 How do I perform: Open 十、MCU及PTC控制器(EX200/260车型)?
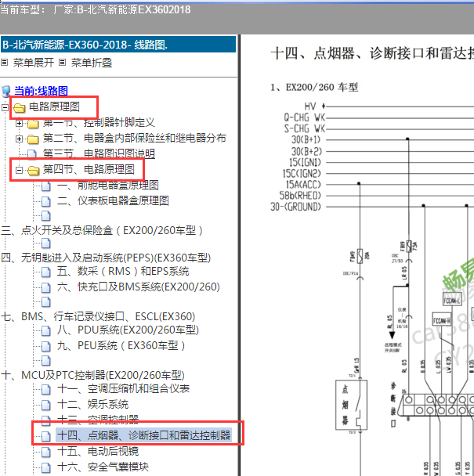click(92, 376)
